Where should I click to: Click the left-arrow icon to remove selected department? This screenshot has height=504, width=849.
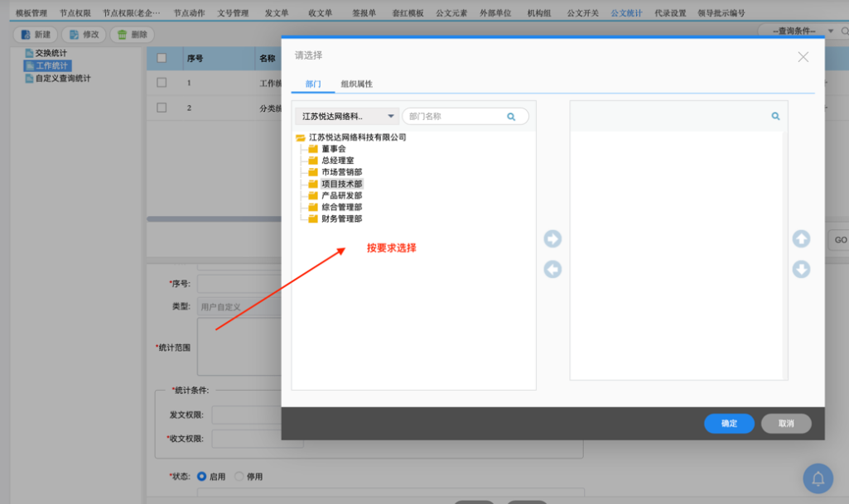tap(552, 269)
